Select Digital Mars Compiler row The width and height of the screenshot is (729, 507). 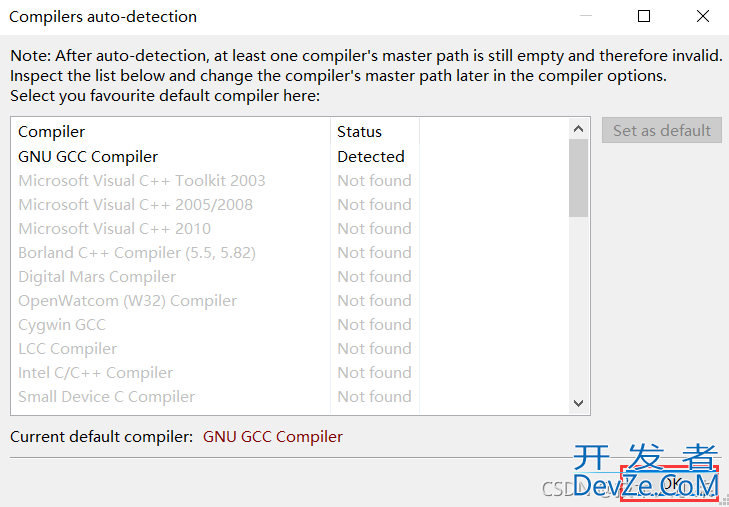(x=290, y=277)
